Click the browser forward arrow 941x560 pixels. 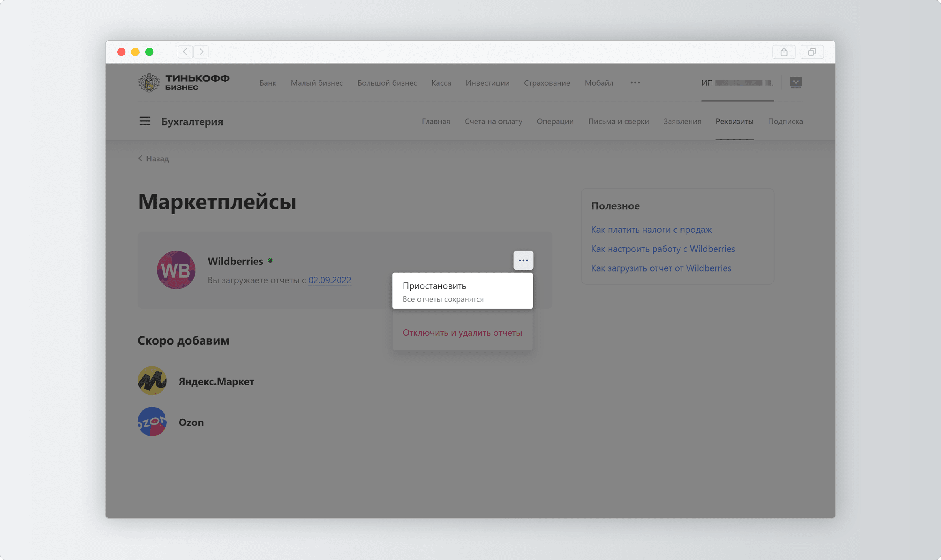(x=201, y=52)
